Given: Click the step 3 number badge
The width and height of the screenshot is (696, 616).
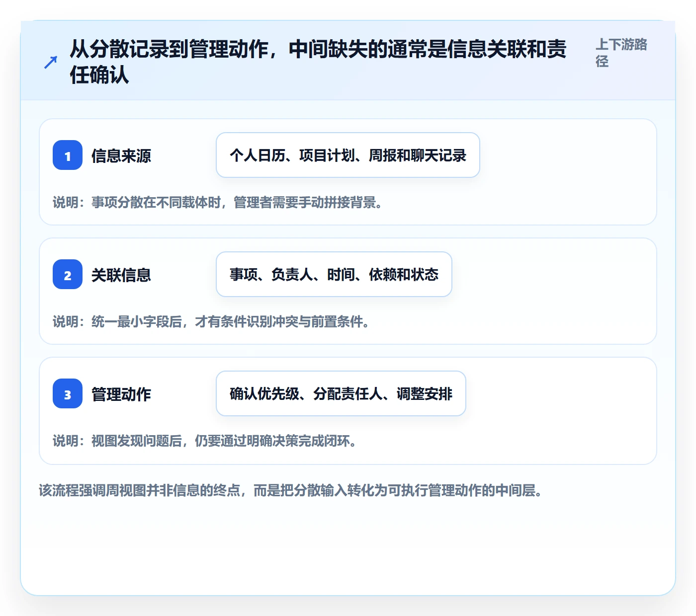Looking at the screenshot, I should tap(68, 393).
